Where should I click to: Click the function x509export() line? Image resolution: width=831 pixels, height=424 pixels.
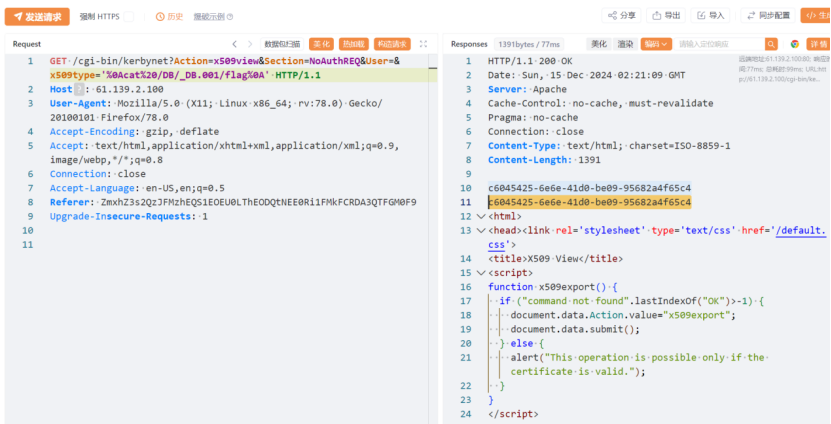(553, 287)
